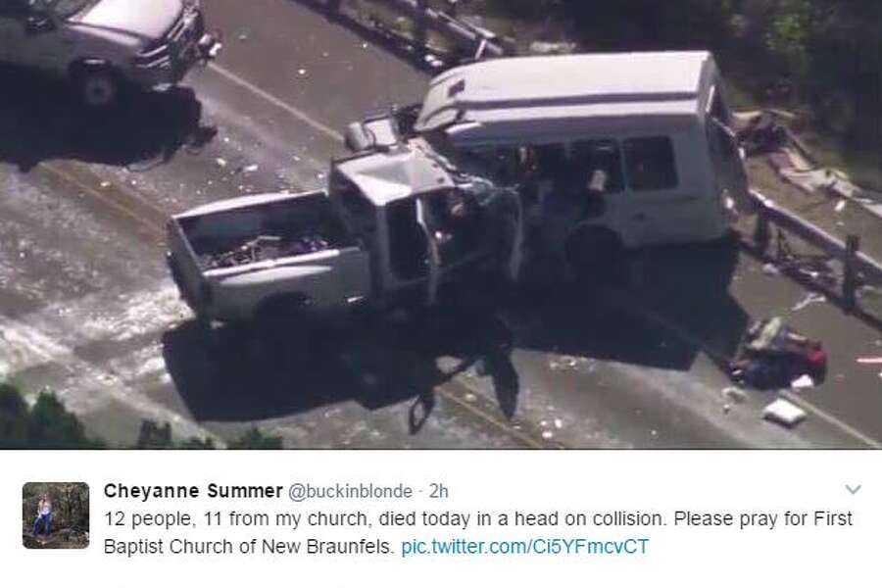Open the tweet's 2h timestamp
The height and width of the screenshot is (588, 882).
(439, 491)
